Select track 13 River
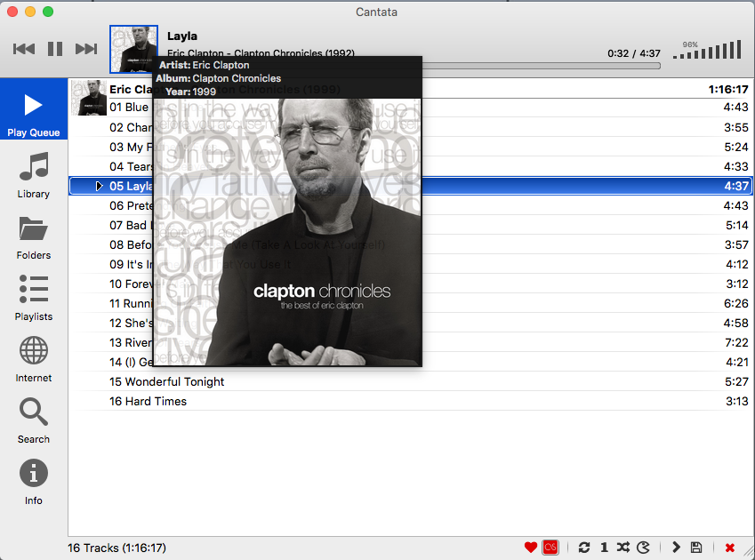The width and height of the screenshot is (755, 560). click(x=411, y=342)
